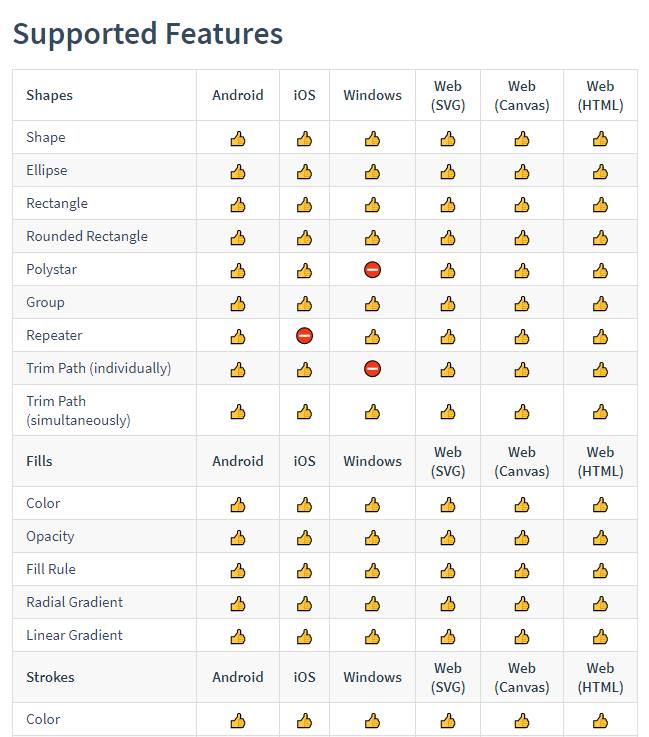The height and width of the screenshot is (737, 649).
Task: Click the Trim Path (simultaneously) row label
Action: [78, 410]
